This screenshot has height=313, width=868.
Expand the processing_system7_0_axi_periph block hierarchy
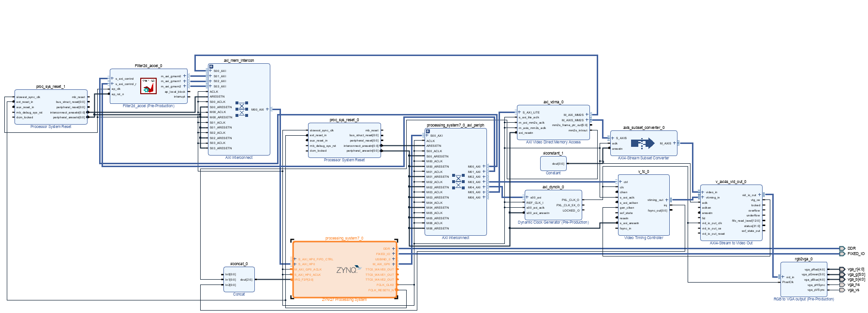coord(428,131)
